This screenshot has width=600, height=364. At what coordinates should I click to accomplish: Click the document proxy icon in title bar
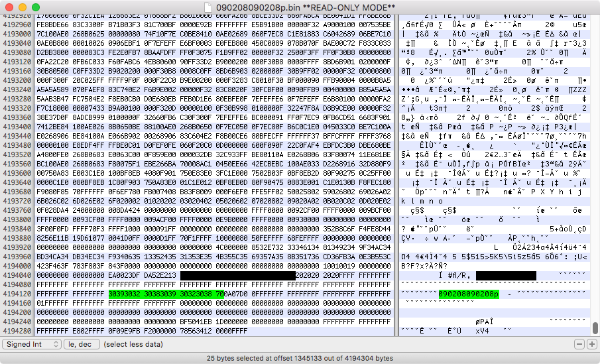[208, 7]
